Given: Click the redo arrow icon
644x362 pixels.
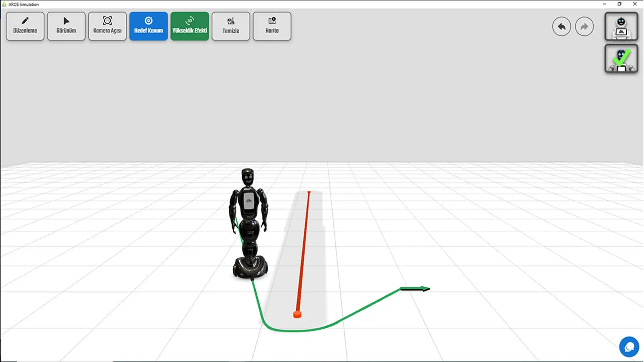Looking at the screenshot, I should coord(584,26).
